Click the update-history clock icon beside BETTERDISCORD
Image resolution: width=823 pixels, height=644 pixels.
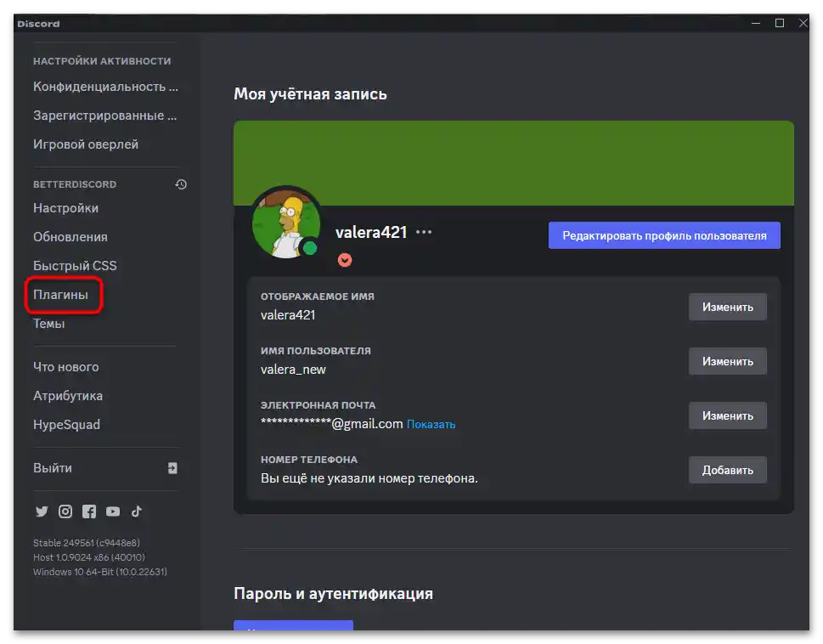point(180,184)
